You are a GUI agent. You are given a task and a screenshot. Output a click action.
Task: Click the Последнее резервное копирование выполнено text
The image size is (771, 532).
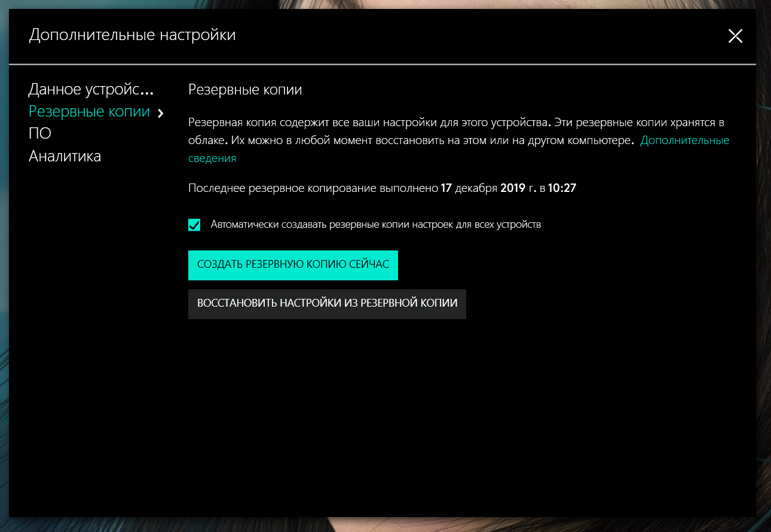313,188
